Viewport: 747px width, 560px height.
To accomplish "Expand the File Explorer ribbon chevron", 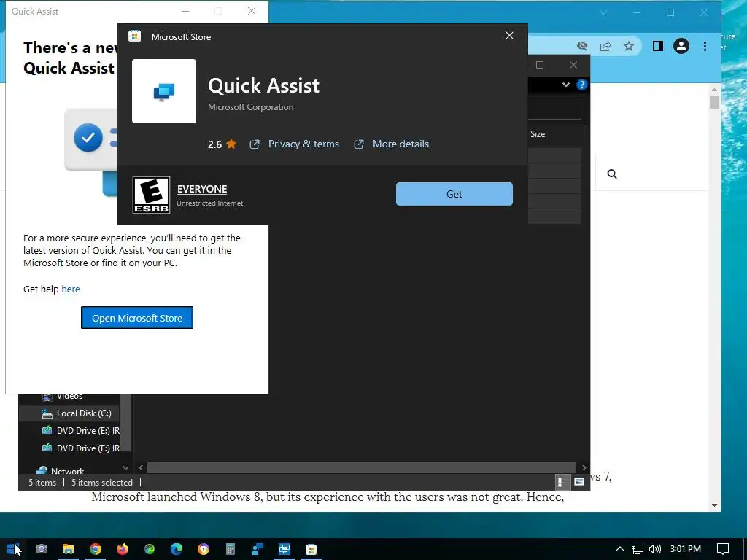I will (566, 85).
